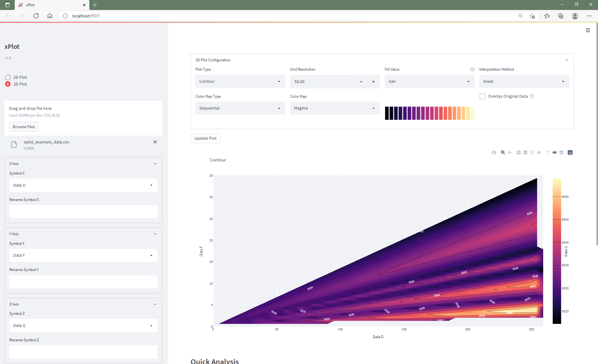Image resolution: width=598 pixels, height=364 pixels.
Task: Select the 3D Plot radio option
Action: tap(8, 84)
